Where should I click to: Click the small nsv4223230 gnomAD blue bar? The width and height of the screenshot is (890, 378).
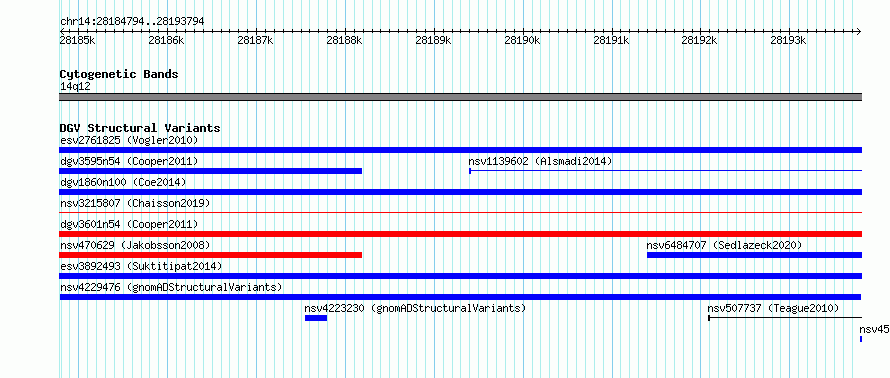(x=316, y=318)
